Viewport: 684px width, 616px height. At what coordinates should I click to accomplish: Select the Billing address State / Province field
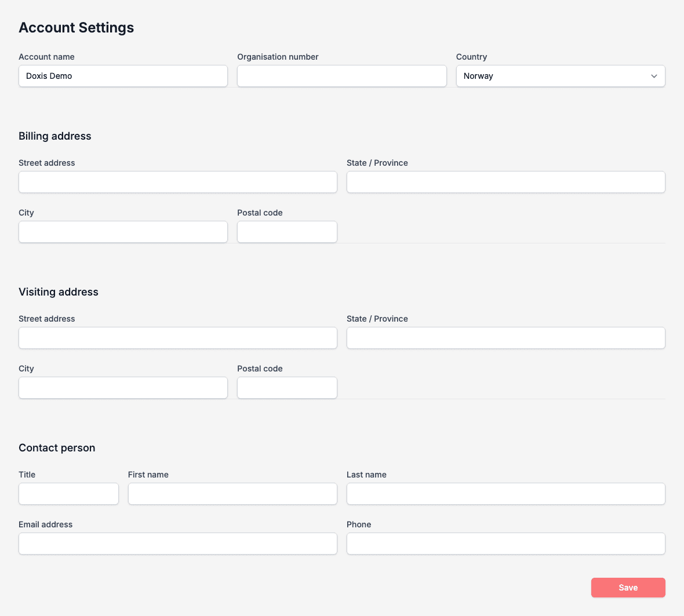505,182
